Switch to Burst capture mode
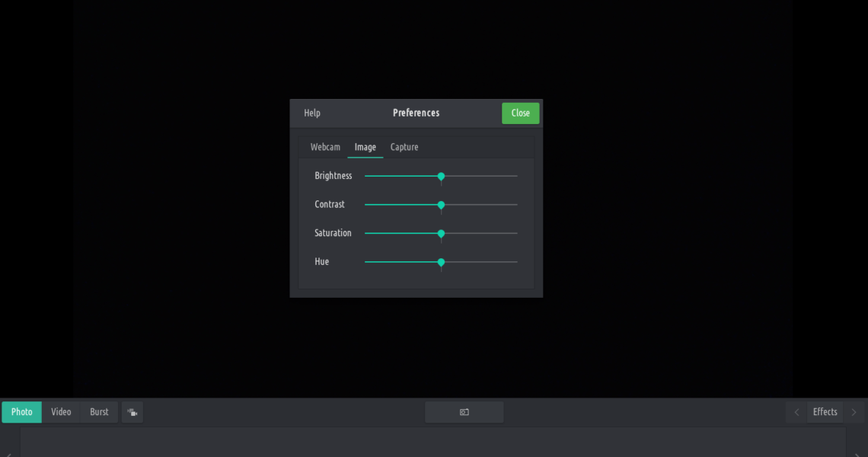 click(99, 412)
